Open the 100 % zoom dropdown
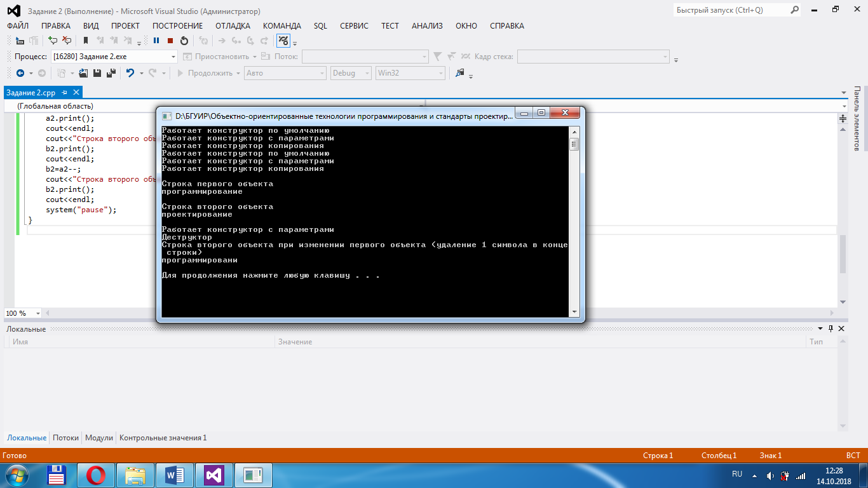The image size is (868, 488). click(38, 313)
